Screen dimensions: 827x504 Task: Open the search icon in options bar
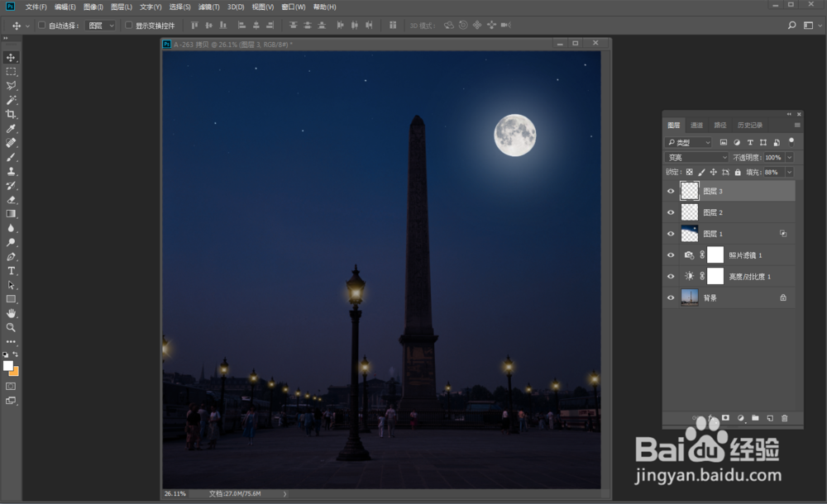click(791, 26)
